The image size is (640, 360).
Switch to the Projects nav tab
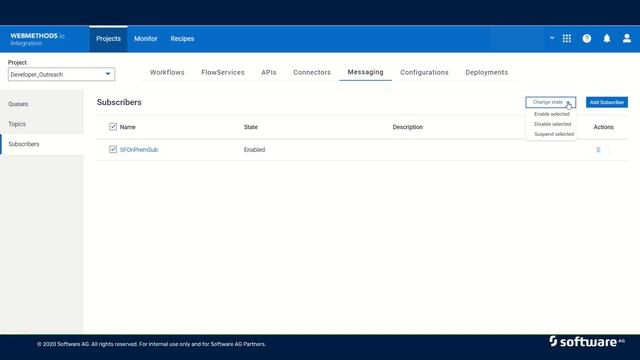pos(108,39)
